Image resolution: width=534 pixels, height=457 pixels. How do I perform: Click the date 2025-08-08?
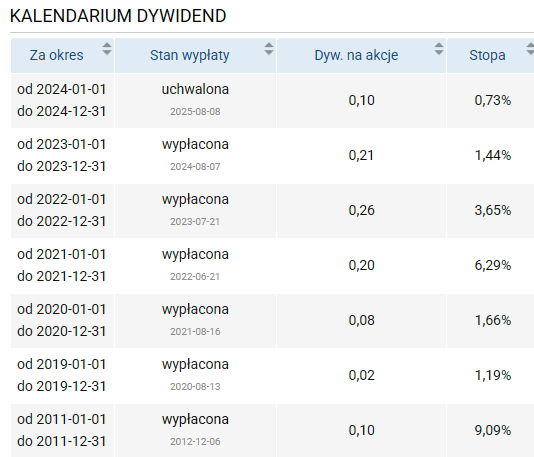pos(195,112)
